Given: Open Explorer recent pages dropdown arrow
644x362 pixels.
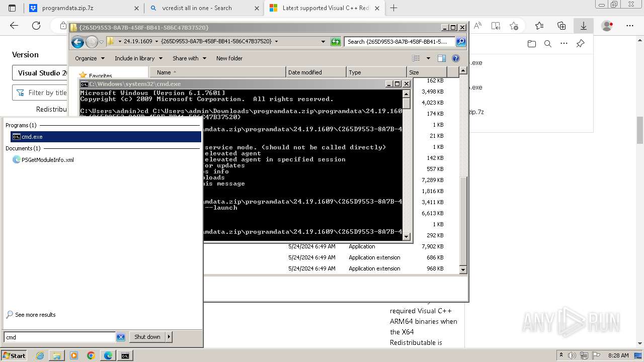Looking at the screenshot, I should pos(101,42).
